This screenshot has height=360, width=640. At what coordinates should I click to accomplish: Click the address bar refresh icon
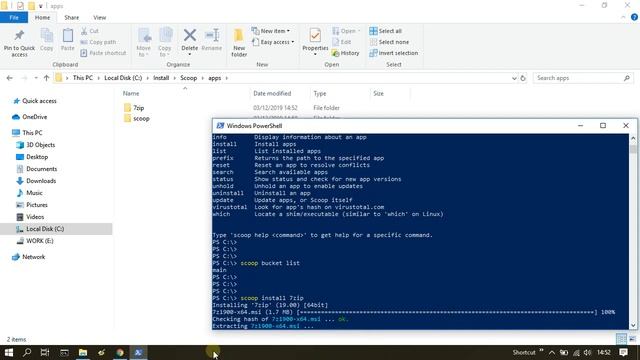click(523, 78)
